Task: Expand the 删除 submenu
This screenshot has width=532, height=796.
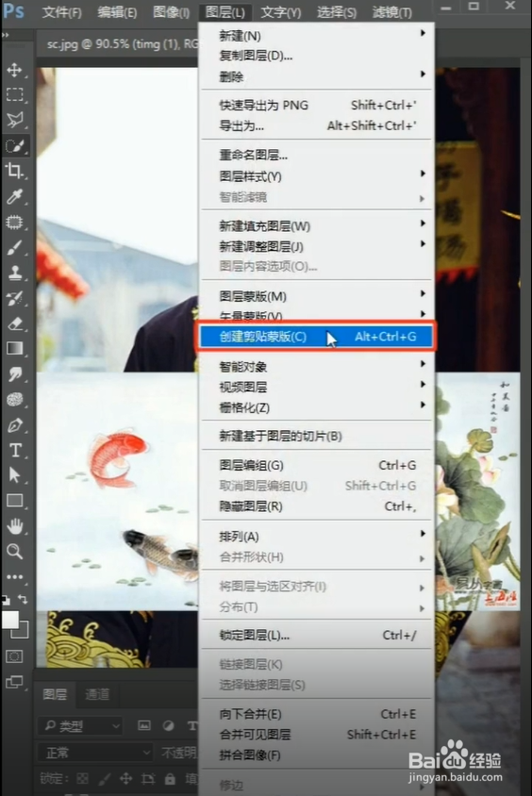Action: click(316, 76)
